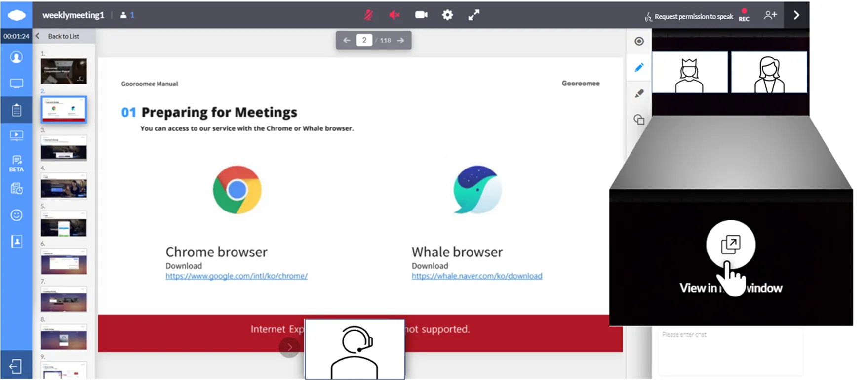Open the media playback sidebar icon

click(16, 135)
